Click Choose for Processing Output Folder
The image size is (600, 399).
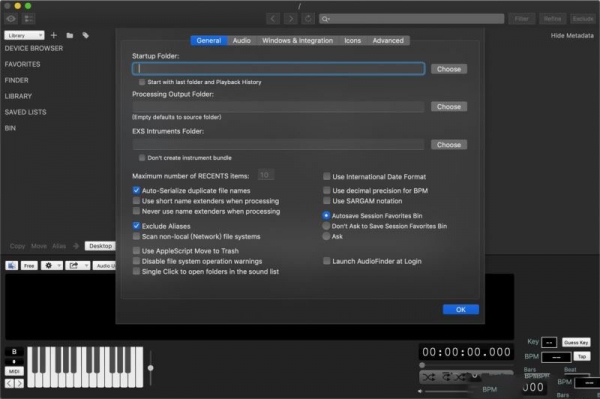449,107
